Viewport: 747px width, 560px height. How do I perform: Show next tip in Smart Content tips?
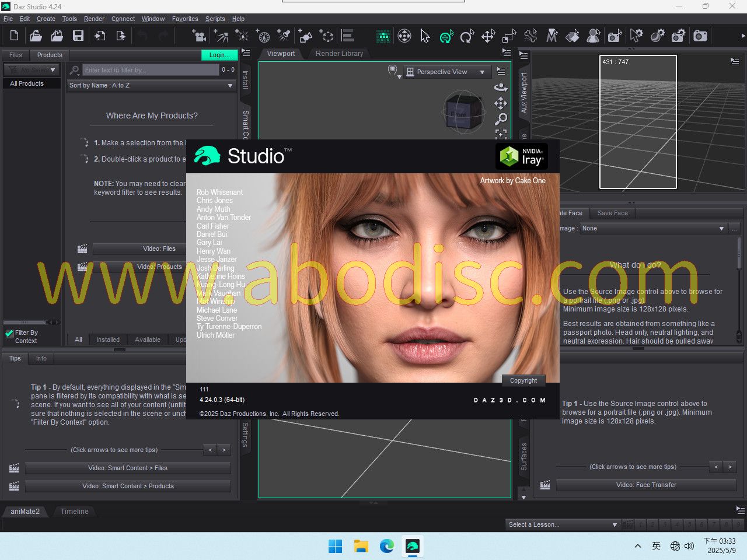(224, 450)
